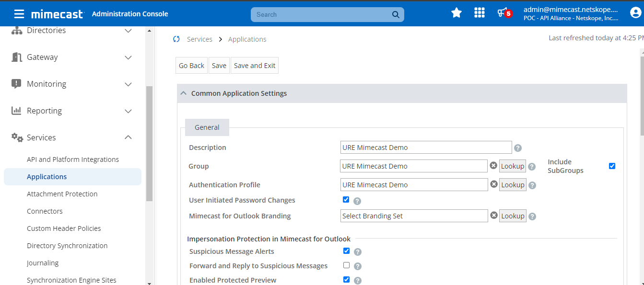Open the apps grid icon

[x=480, y=13]
